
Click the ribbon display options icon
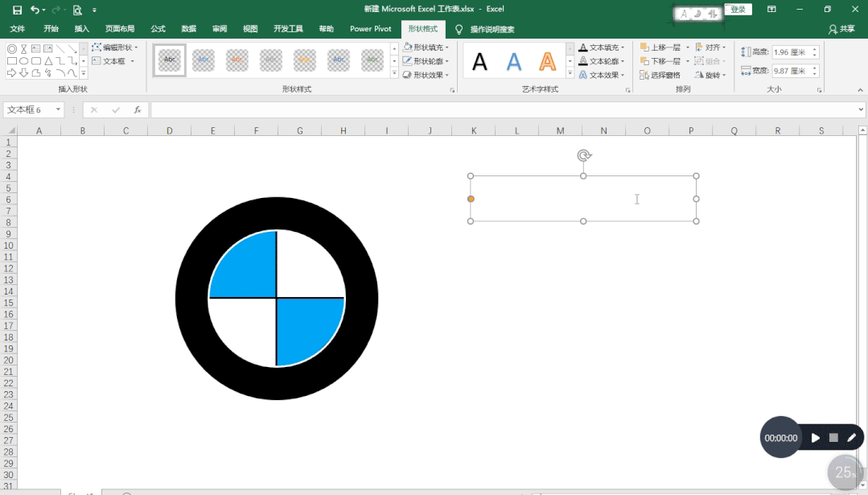pyautogui.click(x=771, y=10)
